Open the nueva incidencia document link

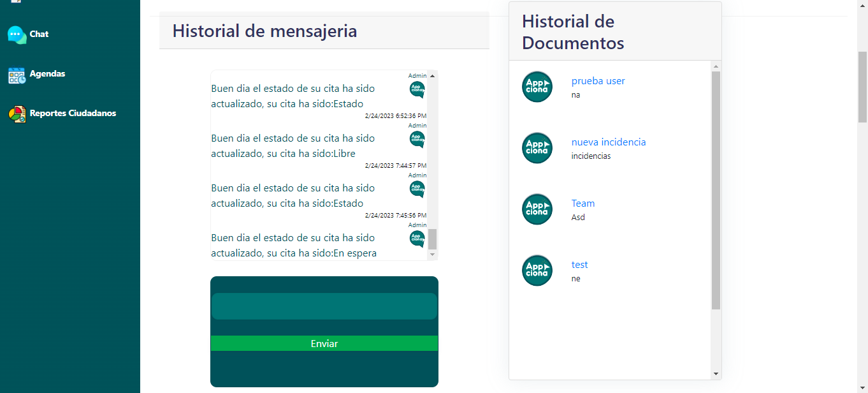[608, 142]
